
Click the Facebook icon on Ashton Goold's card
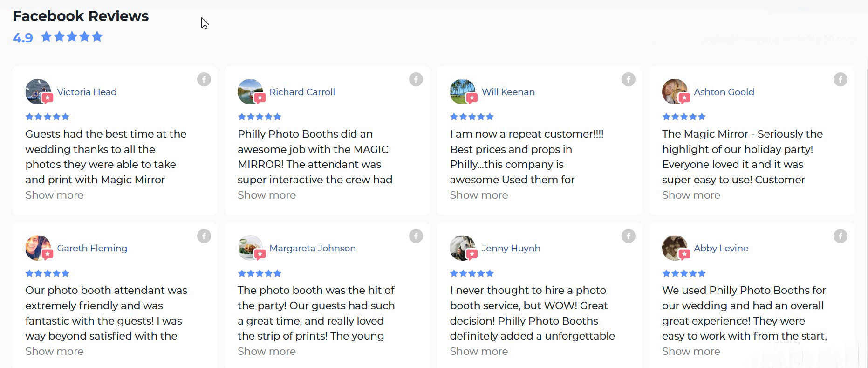(x=841, y=79)
